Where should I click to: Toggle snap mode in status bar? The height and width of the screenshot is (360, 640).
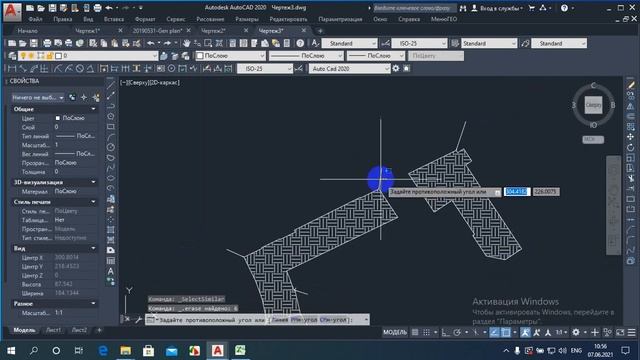point(426,333)
